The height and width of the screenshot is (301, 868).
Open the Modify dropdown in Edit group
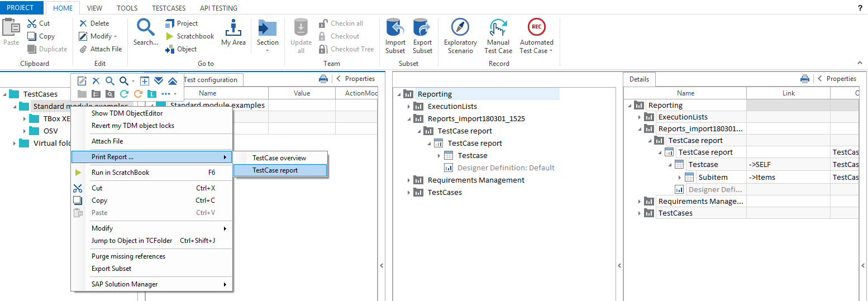tap(103, 36)
